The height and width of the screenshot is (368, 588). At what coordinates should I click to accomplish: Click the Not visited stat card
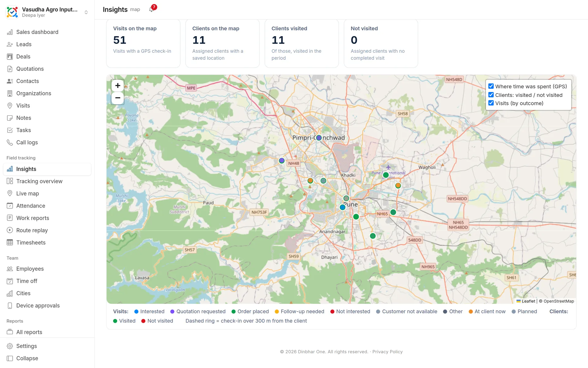(x=381, y=44)
